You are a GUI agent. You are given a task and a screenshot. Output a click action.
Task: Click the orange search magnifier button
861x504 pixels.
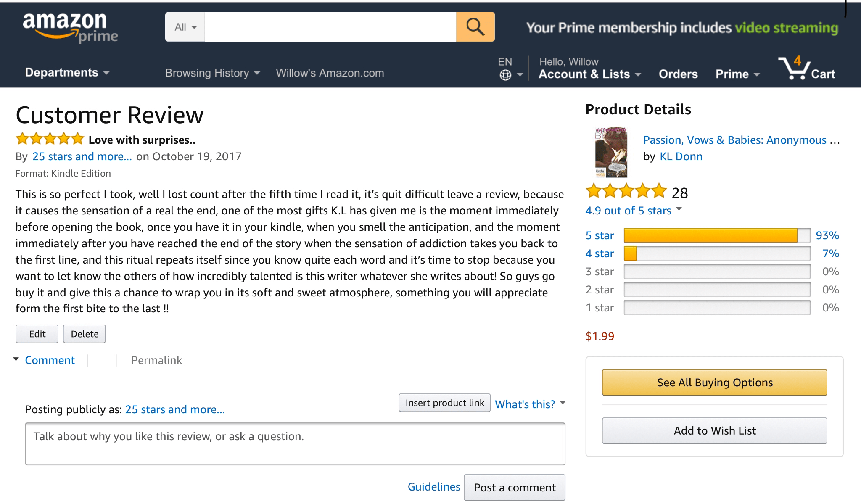click(x=475, y=27)
